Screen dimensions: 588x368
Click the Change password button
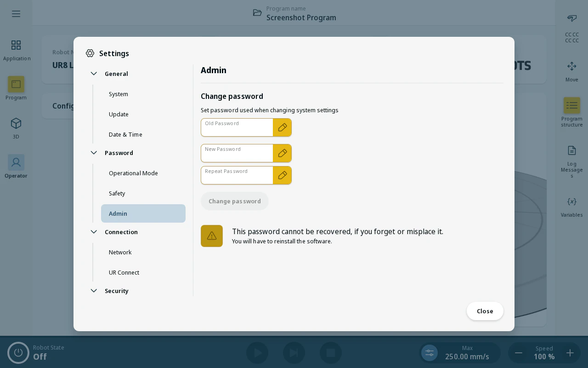[x=235, y=201]
